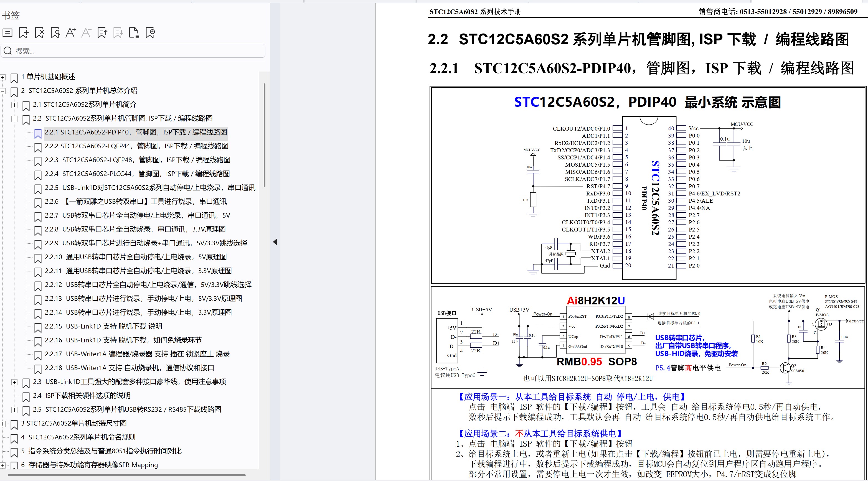868x481 pixels.
Task: Open bookmark 2.2.2 STC12C5A60S2-LQFP44
Action: [x=136, y=146]
